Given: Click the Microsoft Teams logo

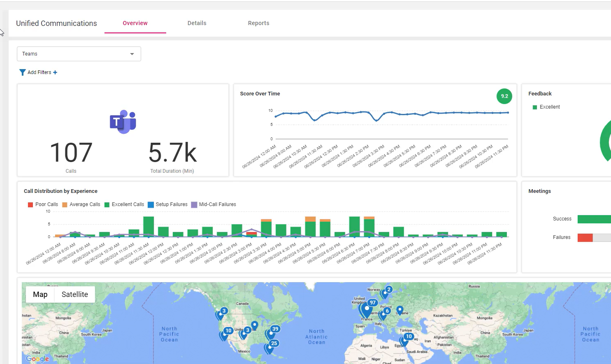Looking at the screenshot, I should point(123,122).
